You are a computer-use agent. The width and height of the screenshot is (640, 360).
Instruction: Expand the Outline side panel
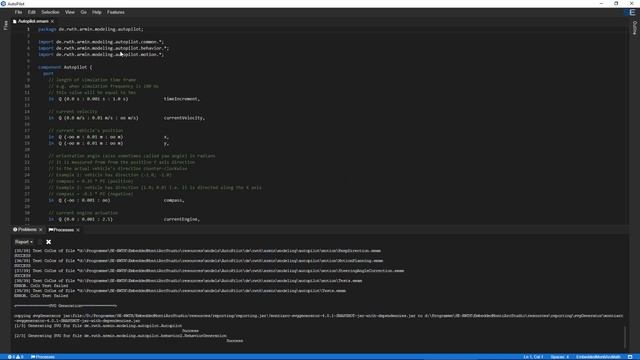pyautogui.click(x=634, y=28)
